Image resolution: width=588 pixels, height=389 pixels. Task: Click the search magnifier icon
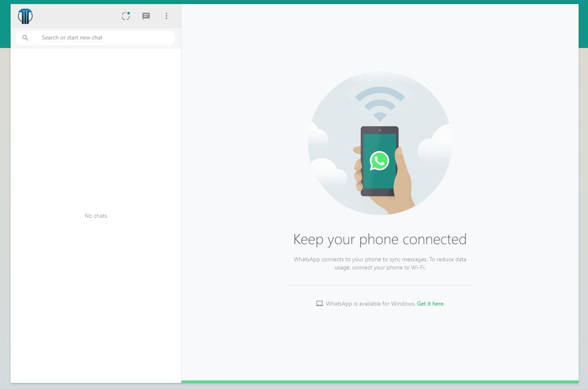click(x=25, y=37)
